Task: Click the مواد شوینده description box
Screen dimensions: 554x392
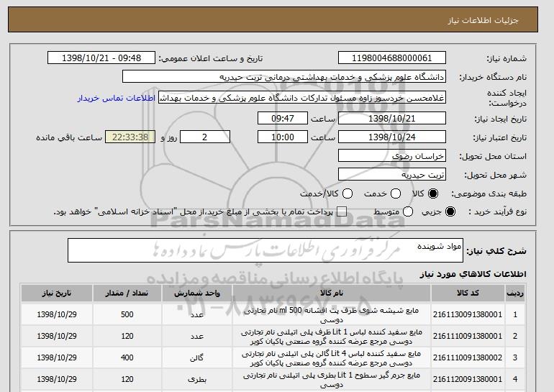Action: [265, 250]
